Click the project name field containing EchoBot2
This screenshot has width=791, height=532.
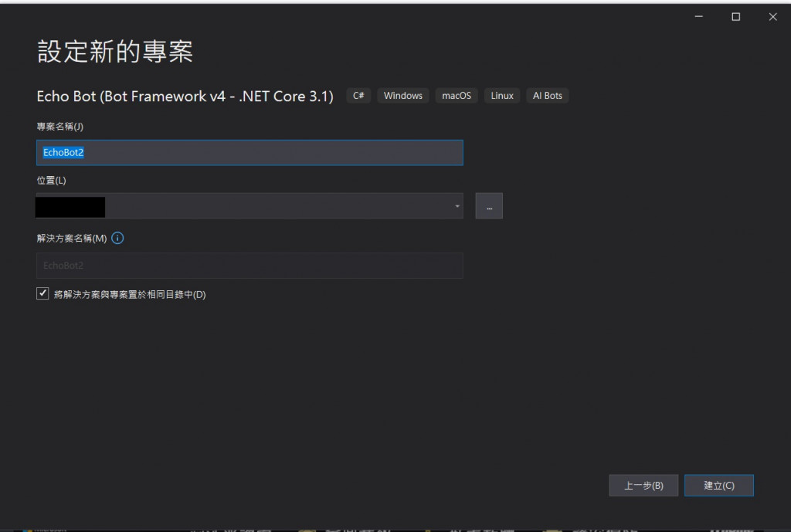coord(250,153)
